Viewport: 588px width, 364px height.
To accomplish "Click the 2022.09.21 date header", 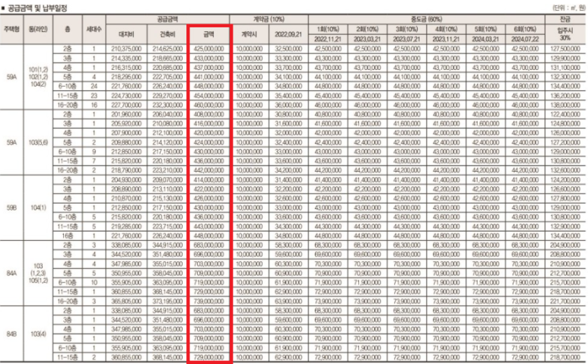I will tap(288, 34).
